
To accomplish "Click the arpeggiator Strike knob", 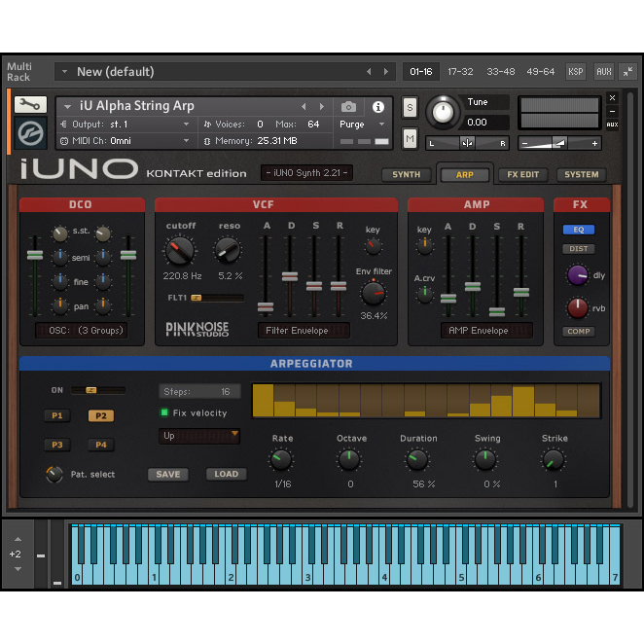I will point(553,459).
